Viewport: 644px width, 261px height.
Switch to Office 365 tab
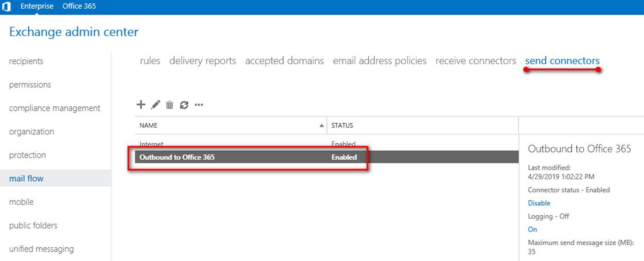(79, 6)
